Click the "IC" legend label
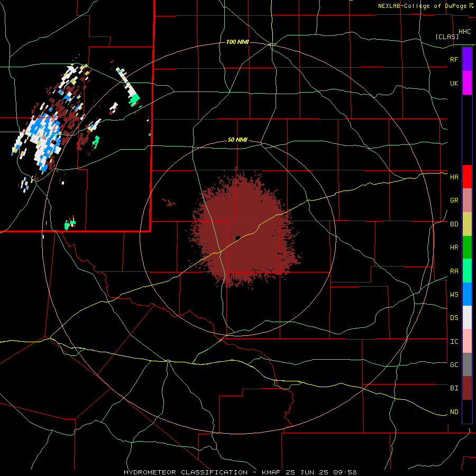The image size is (476, 476). (454, 342)
